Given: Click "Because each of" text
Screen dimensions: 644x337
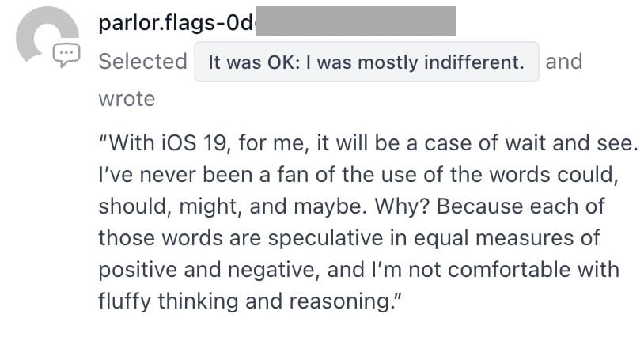Looking at the screenshot, I should click(521, 206).
